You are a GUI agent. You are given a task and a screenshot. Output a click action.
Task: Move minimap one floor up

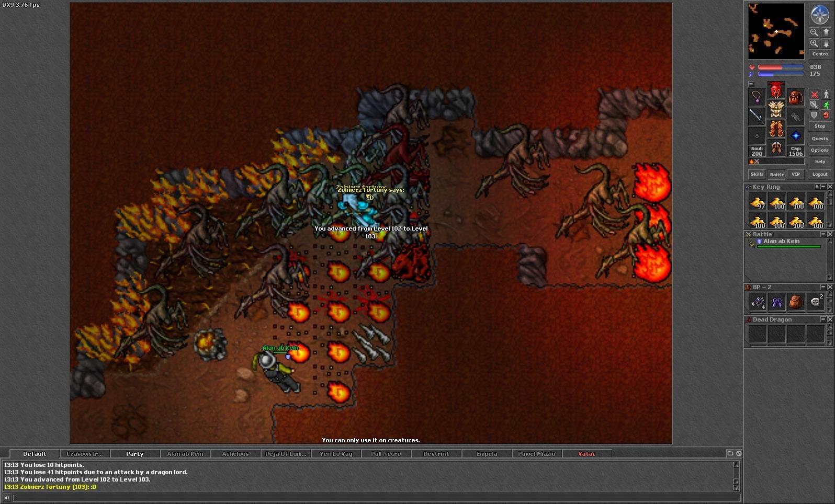(x=826, y=32)
